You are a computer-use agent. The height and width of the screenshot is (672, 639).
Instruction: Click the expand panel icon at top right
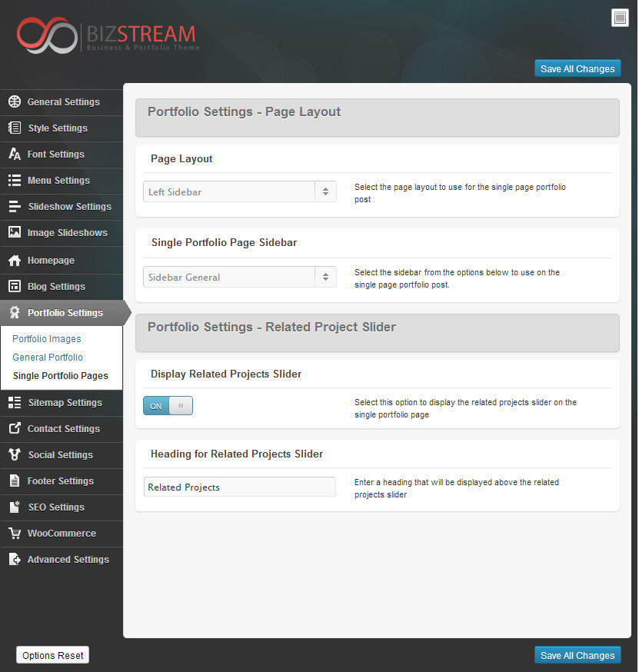click(x=620, y=18)
